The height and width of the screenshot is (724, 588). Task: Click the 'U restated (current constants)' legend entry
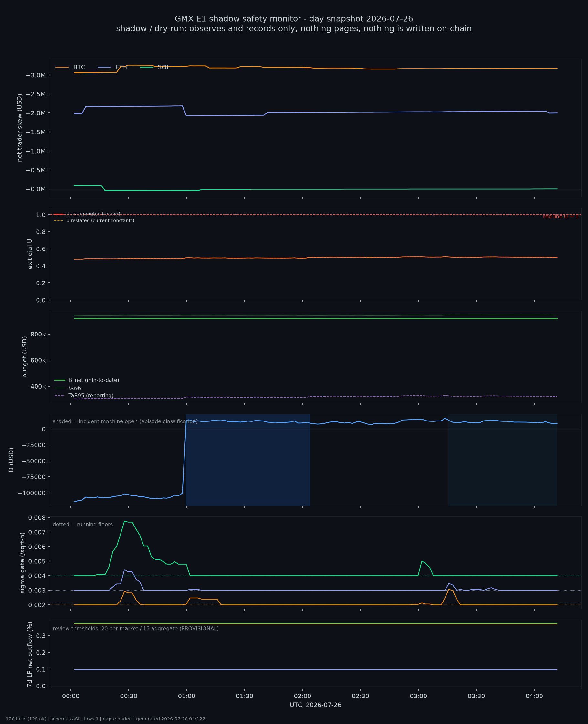point(94,220)
